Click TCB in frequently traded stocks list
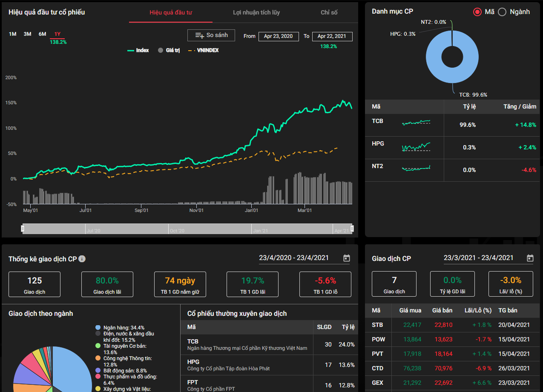This screenshot has width=543, height=392. 193,341
